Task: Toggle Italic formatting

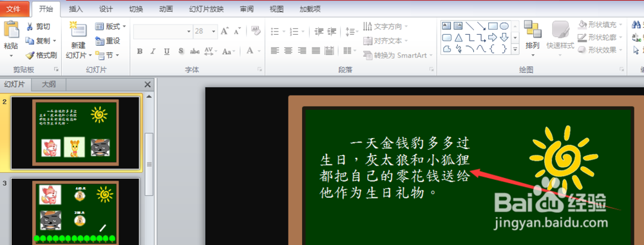Action: pyautogui.click(x=153, y=52)
